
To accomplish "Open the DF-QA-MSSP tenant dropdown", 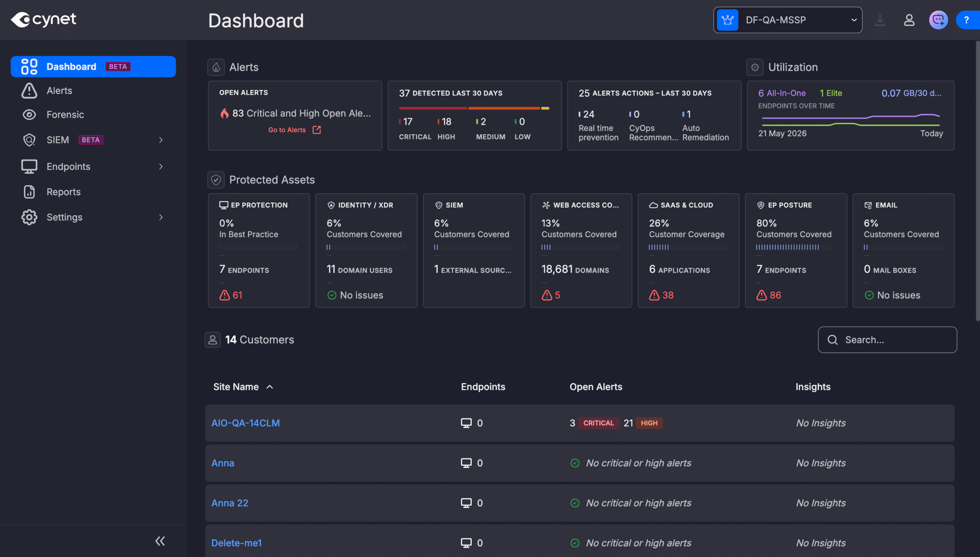I will (788, 20).
